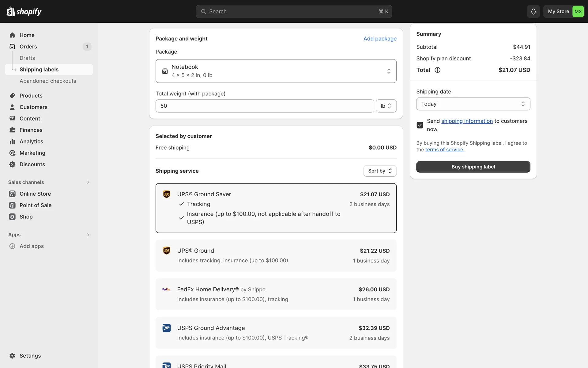Choose FedEx Home Delivery option
Viewport: 588px width, 368px height.
(x=276, y=294)
